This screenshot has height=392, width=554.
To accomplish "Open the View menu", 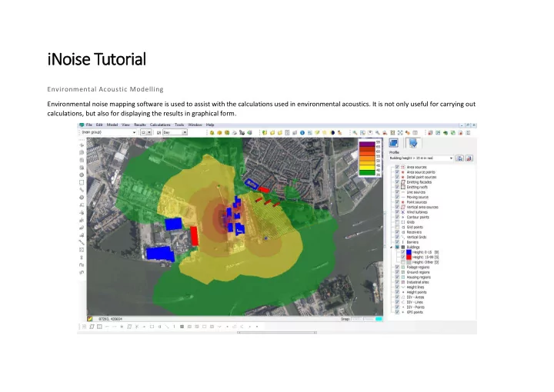I will [125, 125].
